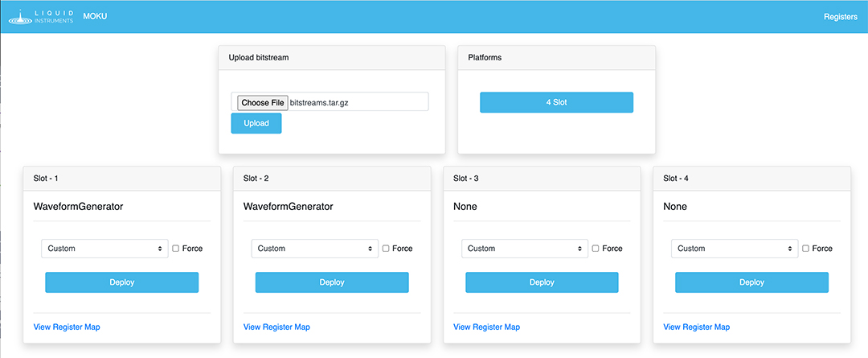Viewport: 868px width, 358px height.
Task: View Register Map for Slot 1
Action: [x=67, y=327]
